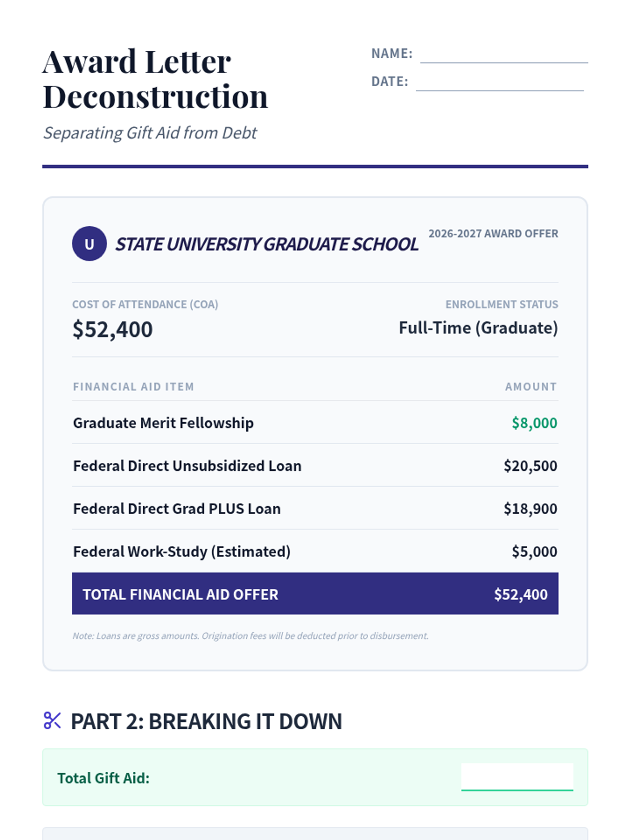Image resolution: width=630 pixels, height=840 pixels.
Task: Click the origination fees note text
Action: pos(250,636)
